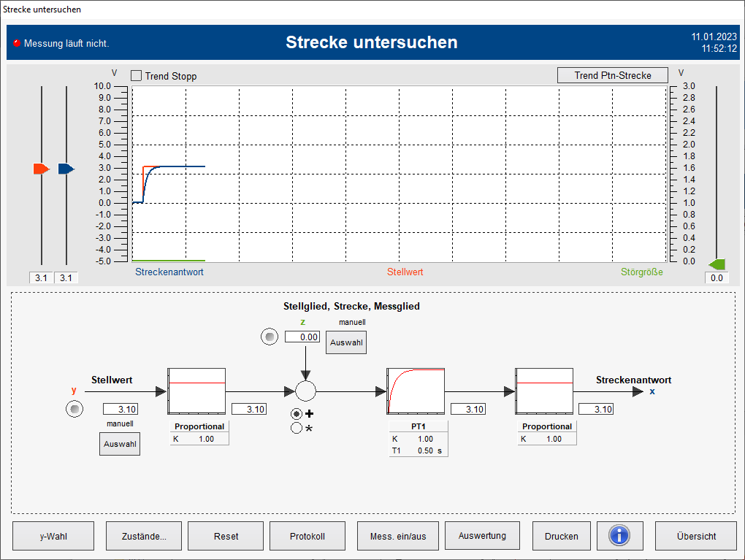This screenshot has width=745, height=560.
Task: Click the blue Streckenantwort slider handle
Action: [x=66, y=169]
